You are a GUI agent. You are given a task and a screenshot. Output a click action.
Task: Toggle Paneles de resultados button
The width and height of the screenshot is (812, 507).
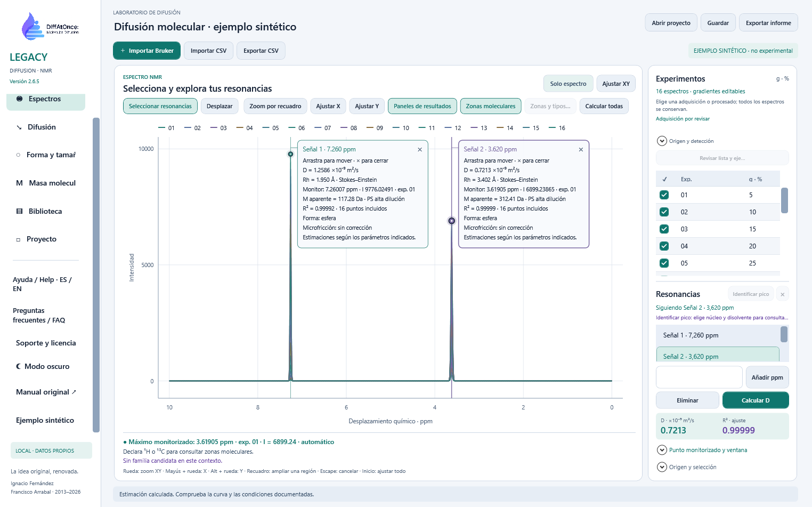coord(423,106)
